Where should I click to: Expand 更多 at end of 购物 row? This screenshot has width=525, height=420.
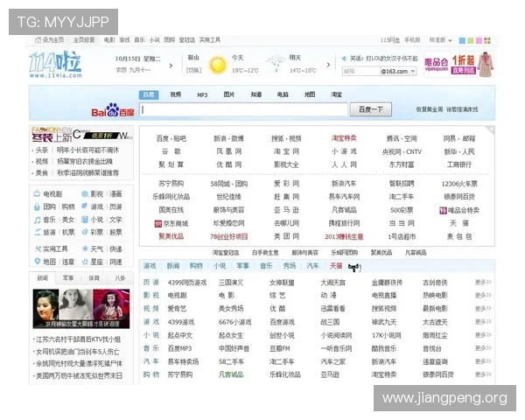click(x=482, y=374)
